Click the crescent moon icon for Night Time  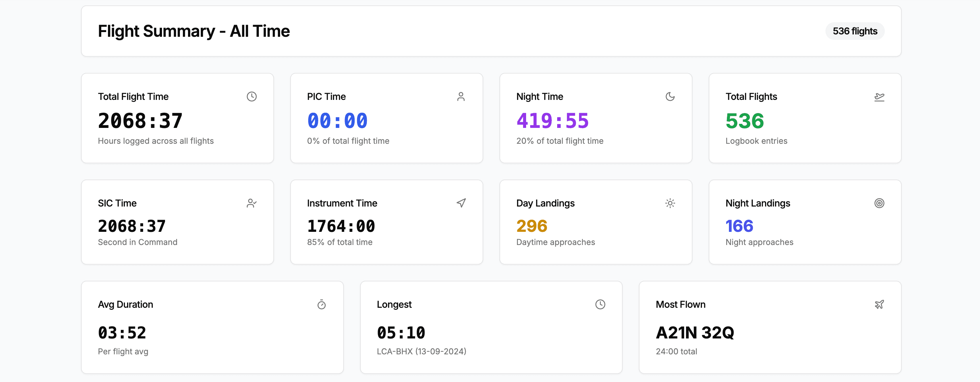pos(671,97)
